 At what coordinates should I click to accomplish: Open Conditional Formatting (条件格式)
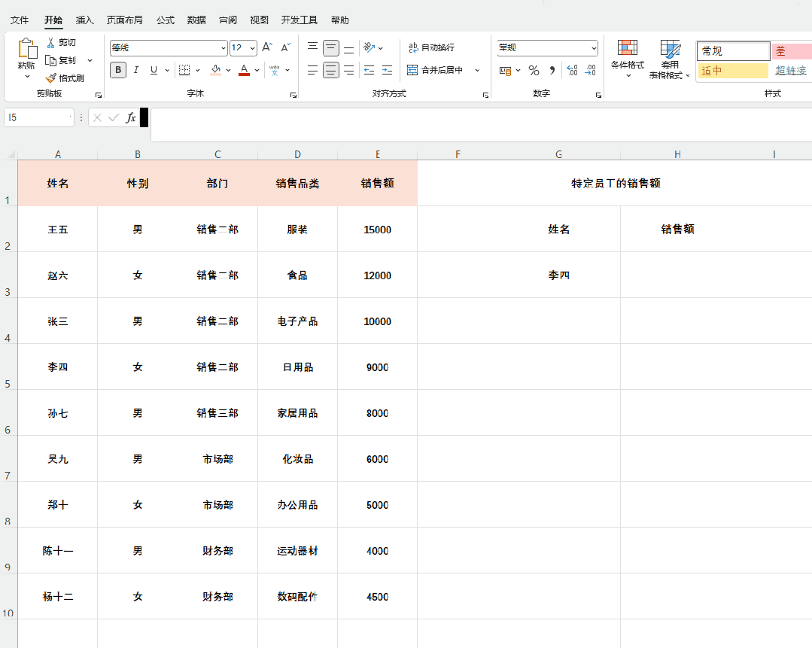click(x=628, y=59)
